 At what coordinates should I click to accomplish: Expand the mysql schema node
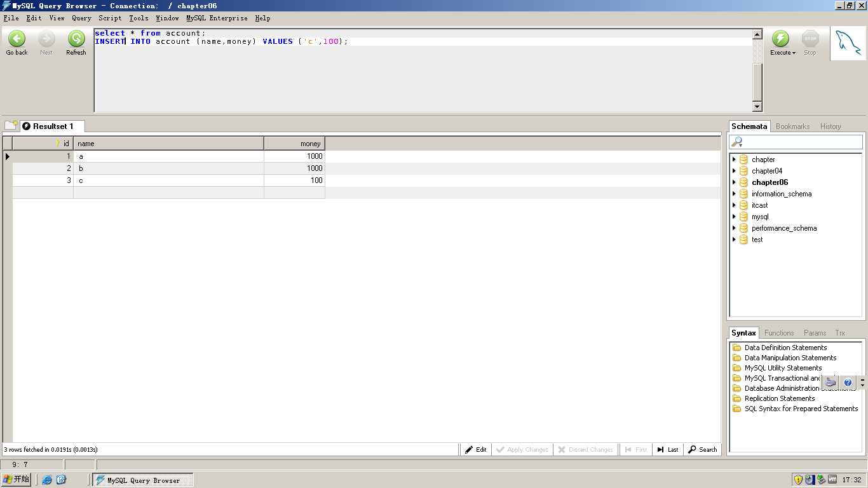coord(734,217)
